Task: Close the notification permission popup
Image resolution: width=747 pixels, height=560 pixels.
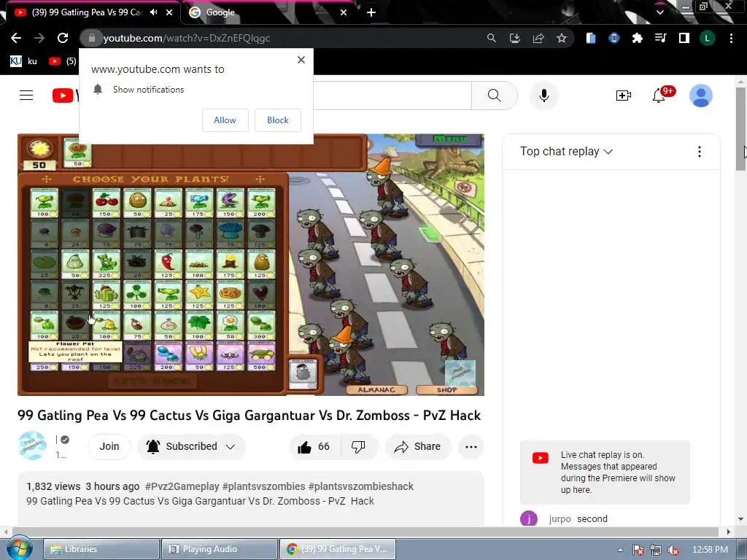Action: pos(301,60)
